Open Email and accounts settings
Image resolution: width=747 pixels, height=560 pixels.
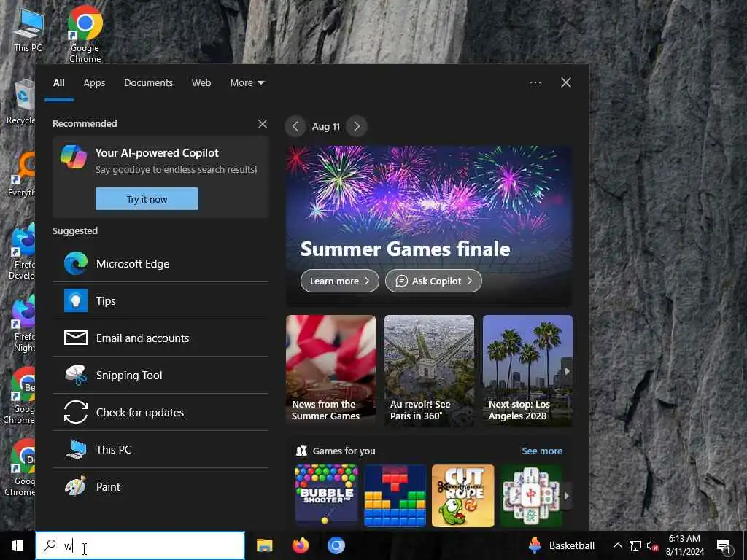point(160,338)
